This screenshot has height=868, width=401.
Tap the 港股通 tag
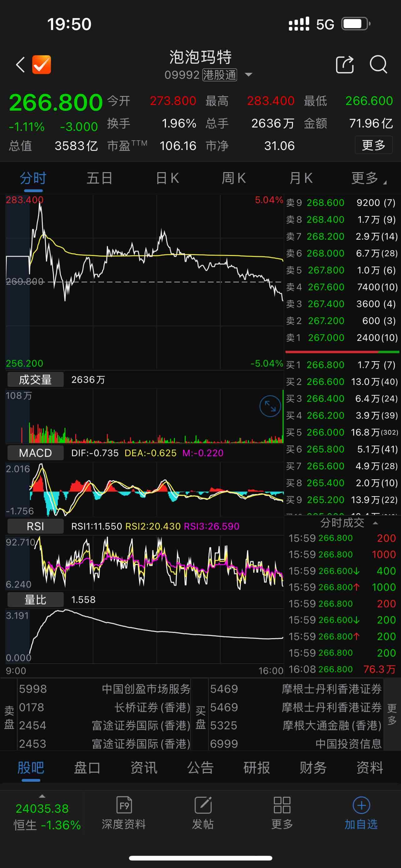click(x=220, y=75)
